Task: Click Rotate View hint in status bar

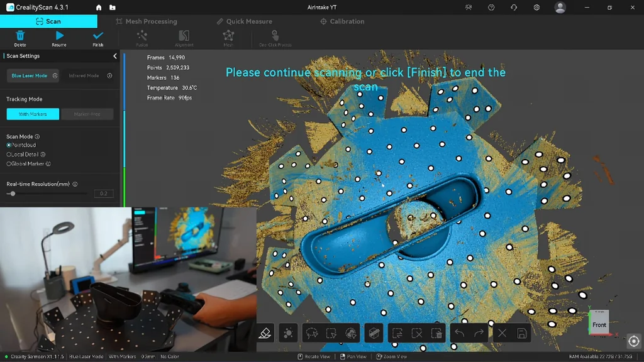Action: (x=314, y=357)
